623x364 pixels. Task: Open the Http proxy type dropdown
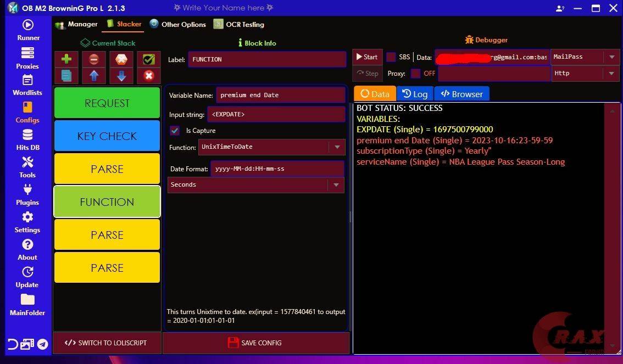tap(585, 73)
